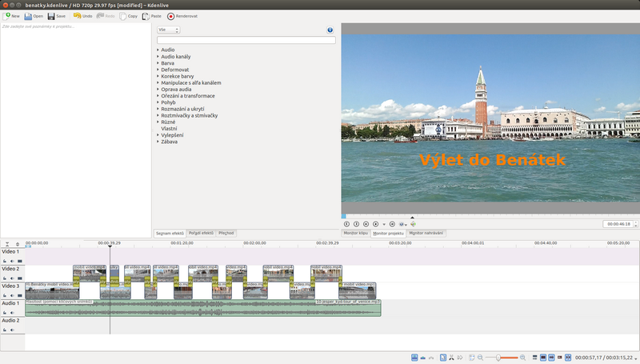640x364 pixels.
Task: Click the Paste toolbar icon
Action: click(x=146, y=16)
